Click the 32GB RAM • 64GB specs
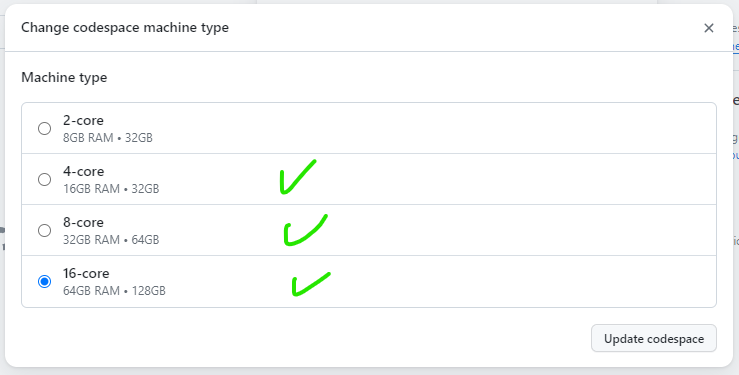 pyautogui.click(x=111, y=240)
